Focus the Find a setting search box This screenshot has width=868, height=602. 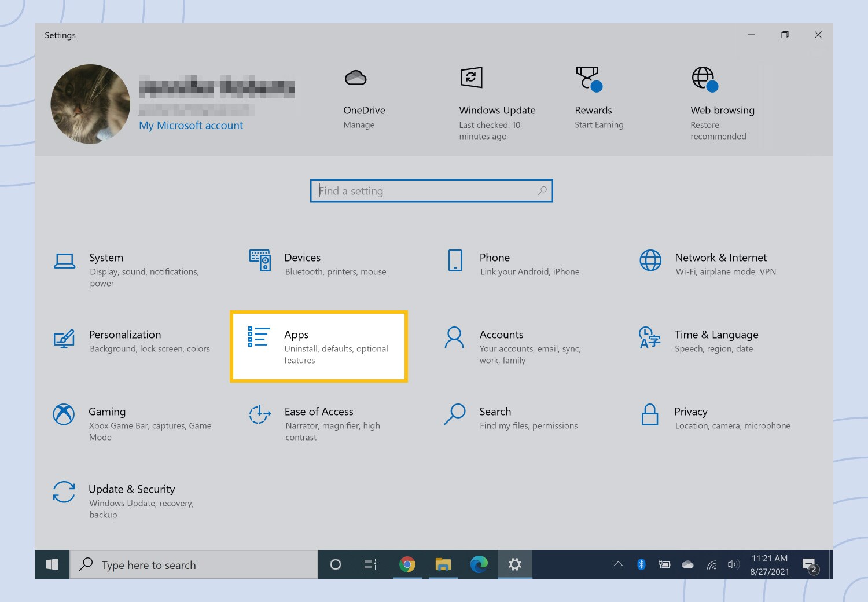[431, 191]
